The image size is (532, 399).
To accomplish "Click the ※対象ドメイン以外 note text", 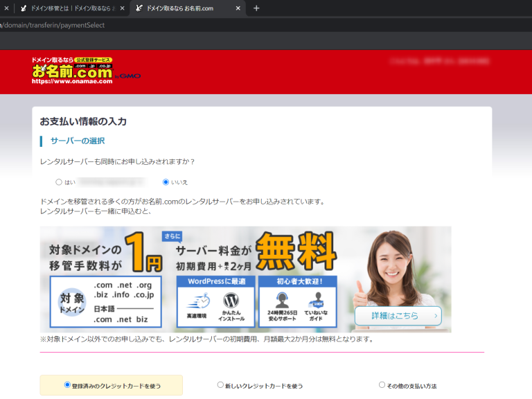I will tap(206, 339).
